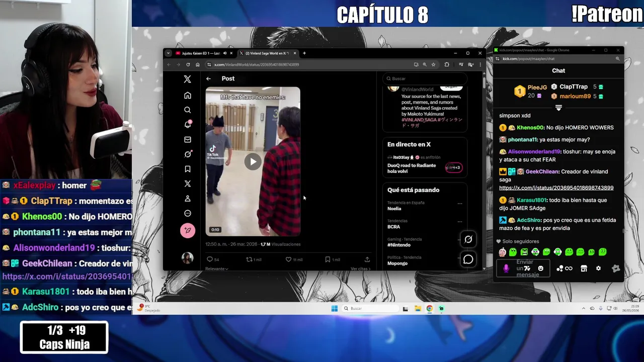
Task: Open x.com status link in Kick chat
Action: pyautogui.click(x=556, y=188)
